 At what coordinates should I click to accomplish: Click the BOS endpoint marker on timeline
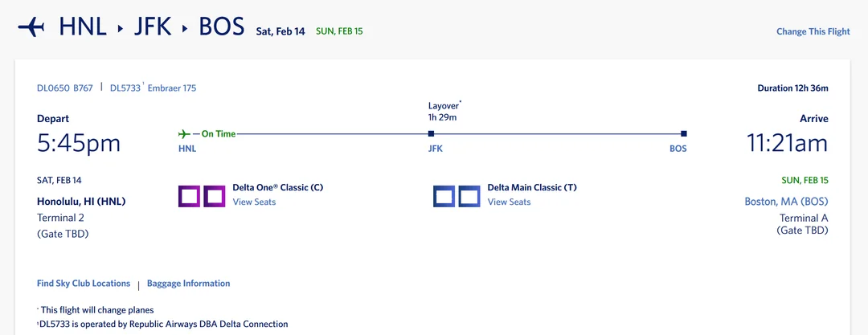point(684,134)
